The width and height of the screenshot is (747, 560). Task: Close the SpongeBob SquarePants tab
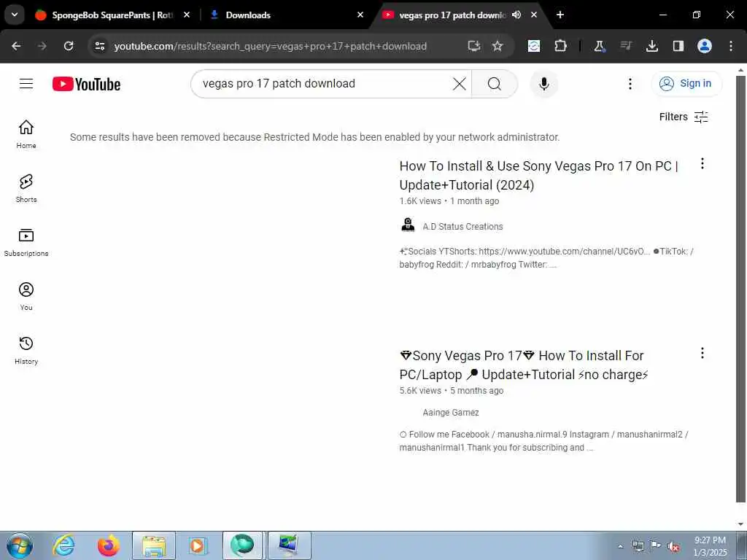[x=187, y=15]
